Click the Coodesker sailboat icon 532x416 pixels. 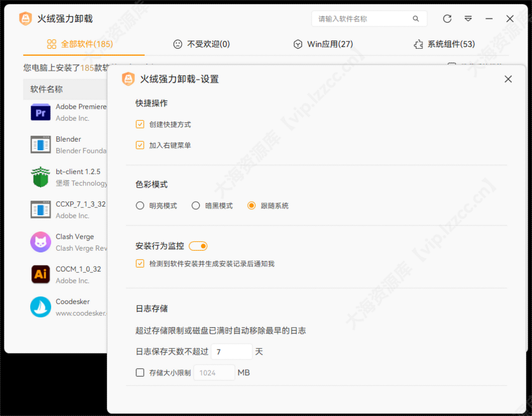[41, 307]
